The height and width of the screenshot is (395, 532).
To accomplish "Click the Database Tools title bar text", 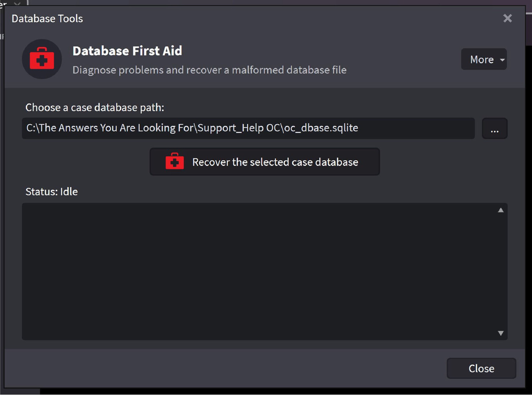I will point(47,19).
